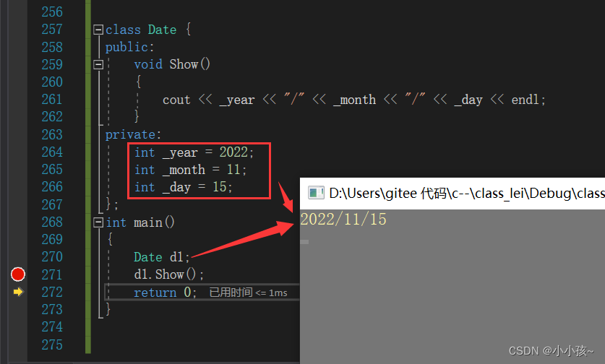Click the value 2022 on line 264
This screenshot has width=605, height=364.
point(233,152)
